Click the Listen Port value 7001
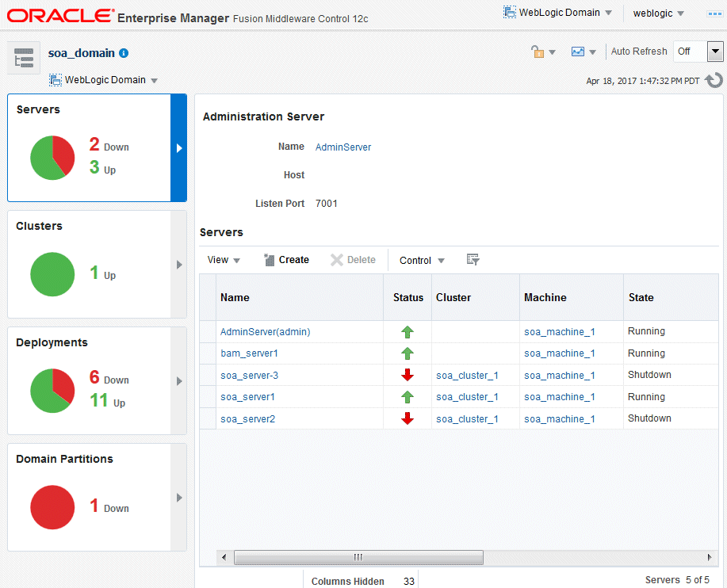 click(x=327, y=204)
